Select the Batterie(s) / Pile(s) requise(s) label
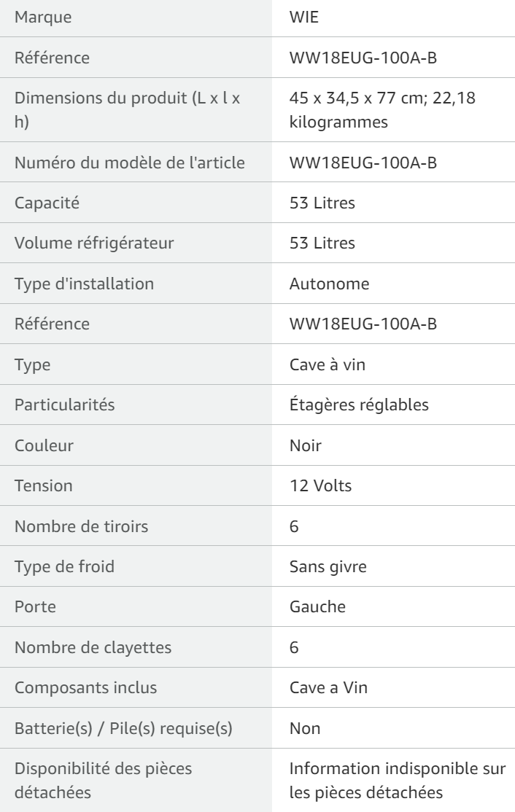515x812 pixels. pos(123,728)
